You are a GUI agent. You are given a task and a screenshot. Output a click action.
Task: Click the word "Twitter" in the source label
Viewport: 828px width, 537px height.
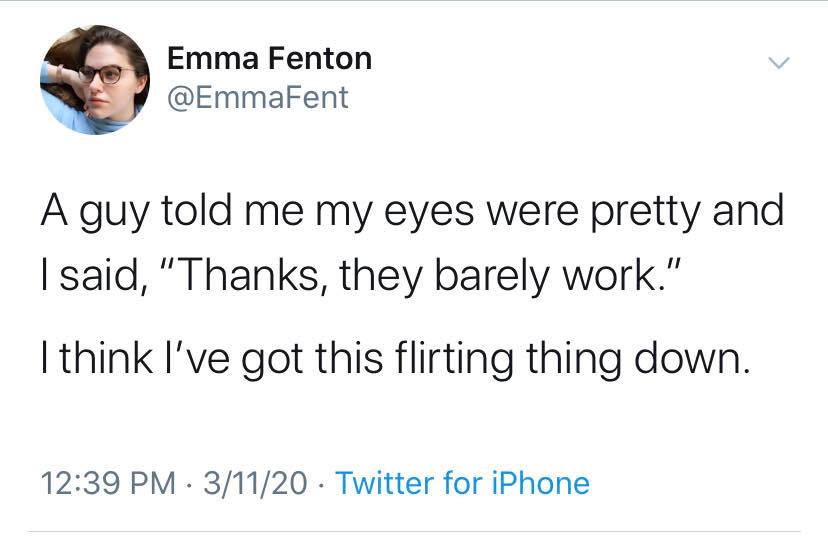(x=385, y=483)
